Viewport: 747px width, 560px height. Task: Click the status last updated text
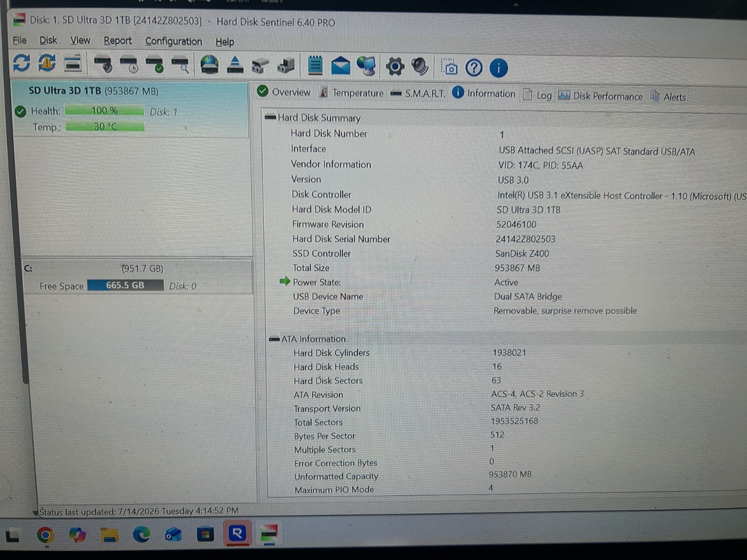139,511
